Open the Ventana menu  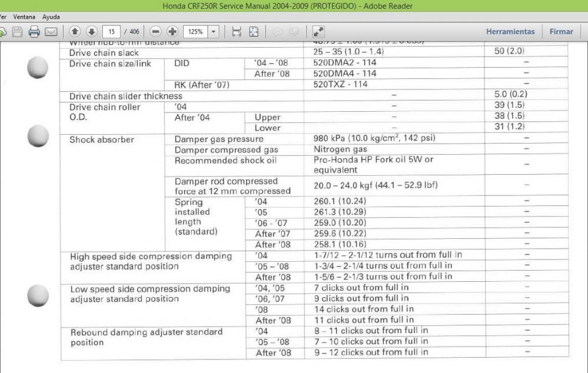pos(24,17)
